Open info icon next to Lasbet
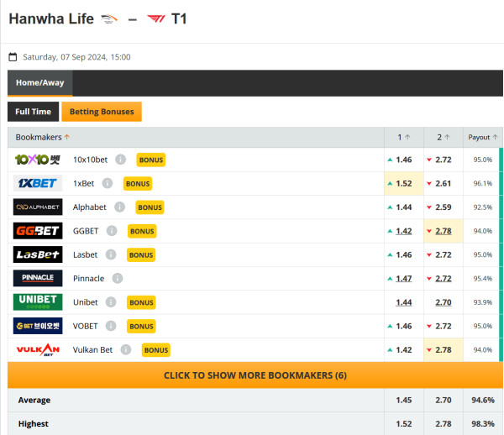The height and width of the screenshot is (435, 504). coord(111,254)
